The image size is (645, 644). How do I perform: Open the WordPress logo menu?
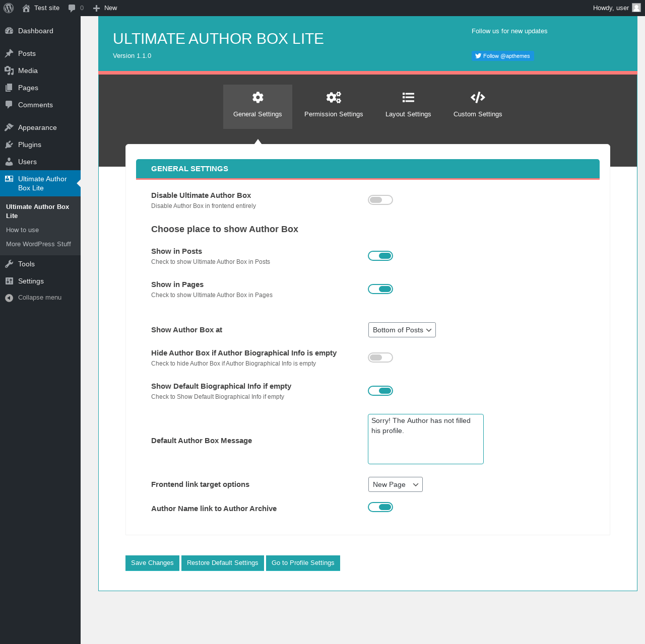[x=9, y=8]
